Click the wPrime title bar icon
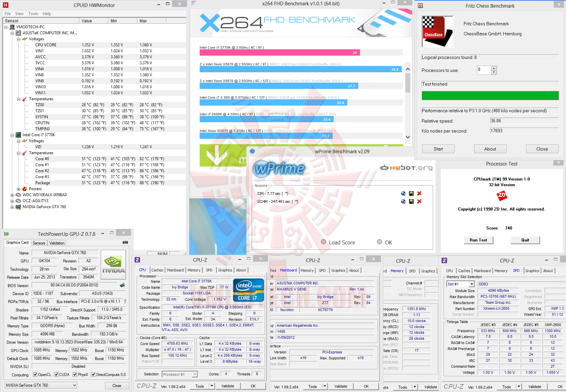 click(x=252, y=152)
